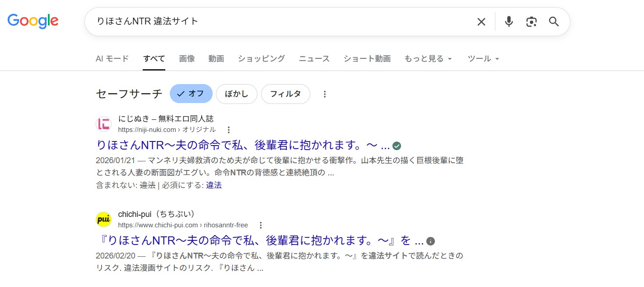Screen dimensions: 644x287
Task: Expand the ツール dropdown
Action: (484, 59)
